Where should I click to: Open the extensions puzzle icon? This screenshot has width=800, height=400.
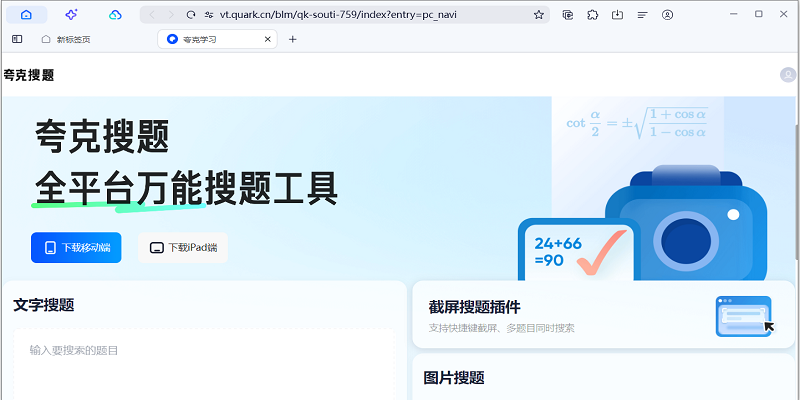coord(592,15)
